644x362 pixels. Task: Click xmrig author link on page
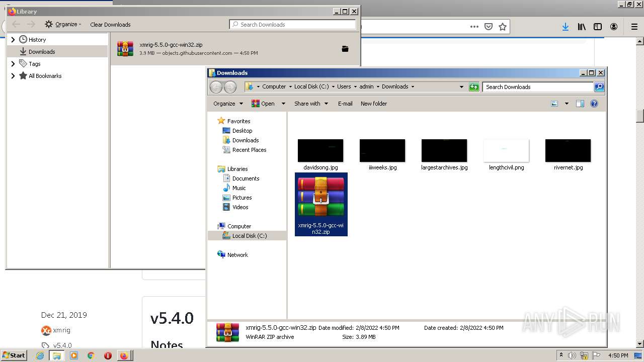pyautogui.click(x=61, y=330)
